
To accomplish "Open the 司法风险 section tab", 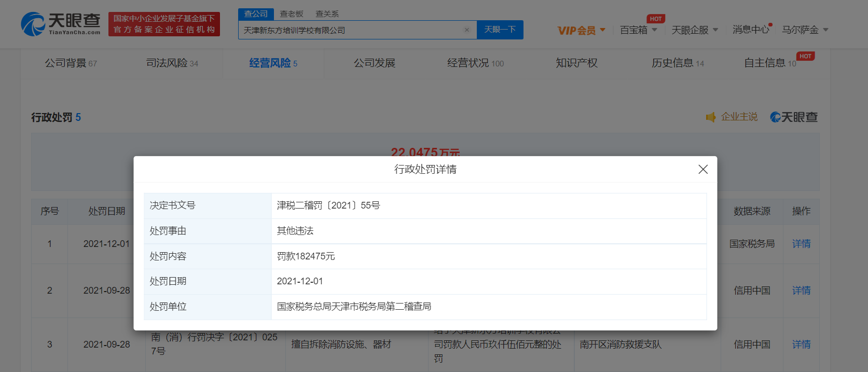I will 172,63.
